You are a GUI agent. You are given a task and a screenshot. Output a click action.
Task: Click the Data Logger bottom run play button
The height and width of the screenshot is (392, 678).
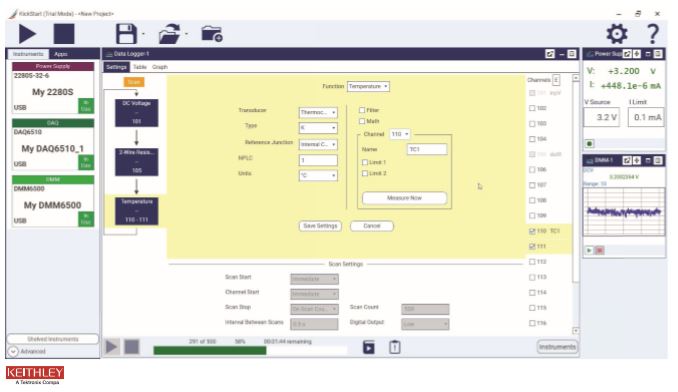pyautogui.click(x=112, y=347)
